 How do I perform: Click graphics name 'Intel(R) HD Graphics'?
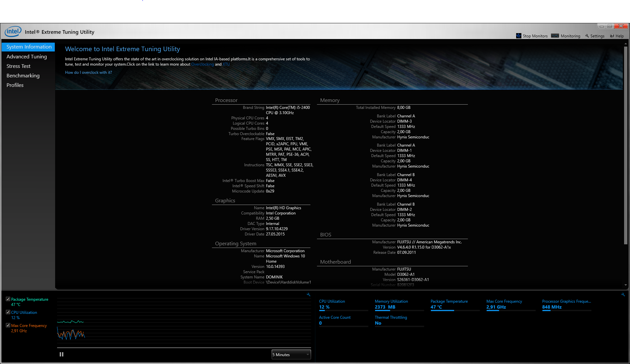click(283, 208)
